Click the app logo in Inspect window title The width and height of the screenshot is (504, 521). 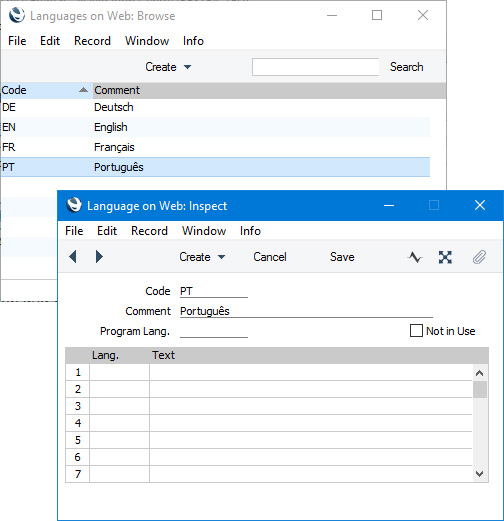(74, 205)
